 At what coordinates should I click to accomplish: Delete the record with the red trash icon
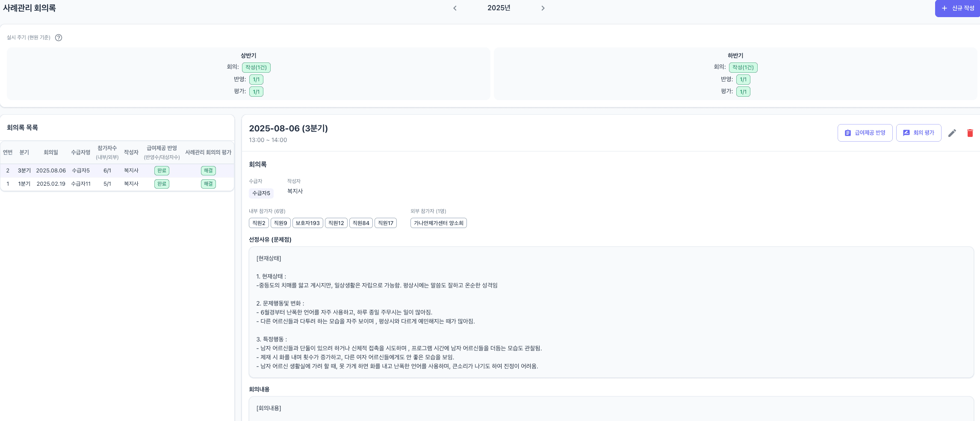[x=970, y=133]
